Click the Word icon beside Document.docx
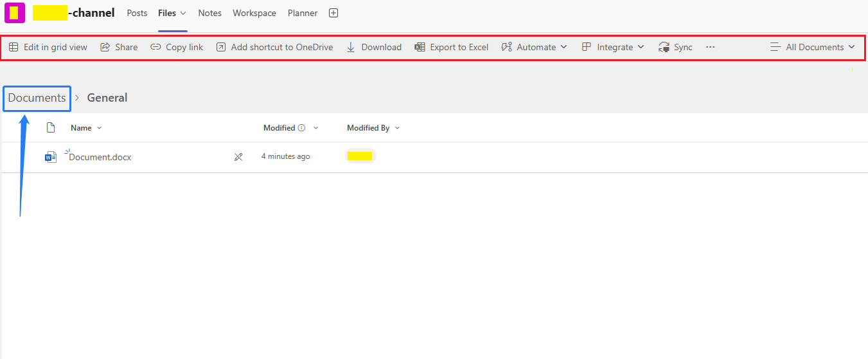 [51, 157]
